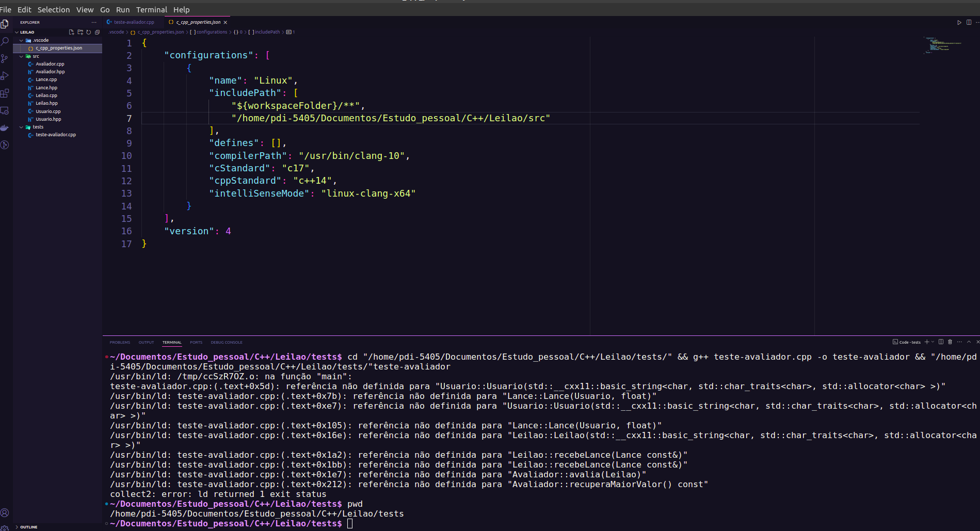980x531 pixels.
Task: Switch to the DEBUG CONSOLE panel tab
Action: click(x=227, y=342)
